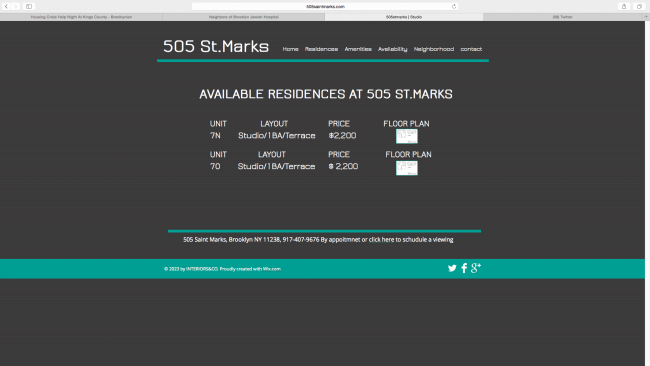Open the Residences menu item

[x=321, y=49]
